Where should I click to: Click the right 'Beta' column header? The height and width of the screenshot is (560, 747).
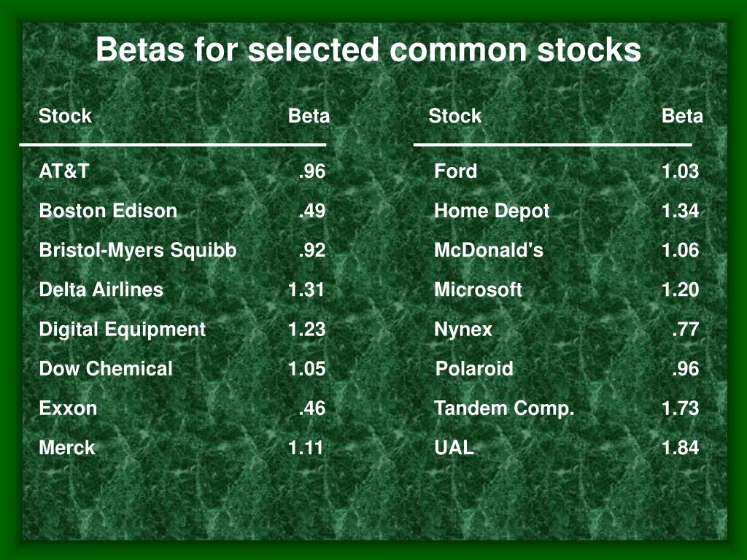(682, 116)
